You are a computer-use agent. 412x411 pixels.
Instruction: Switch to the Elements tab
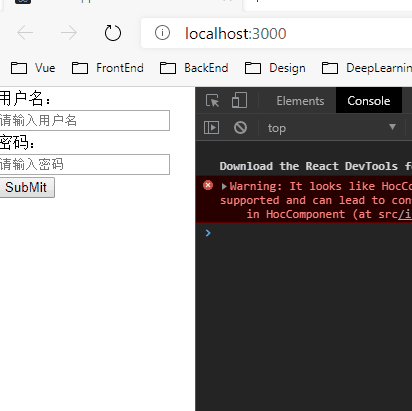[300, 101]
